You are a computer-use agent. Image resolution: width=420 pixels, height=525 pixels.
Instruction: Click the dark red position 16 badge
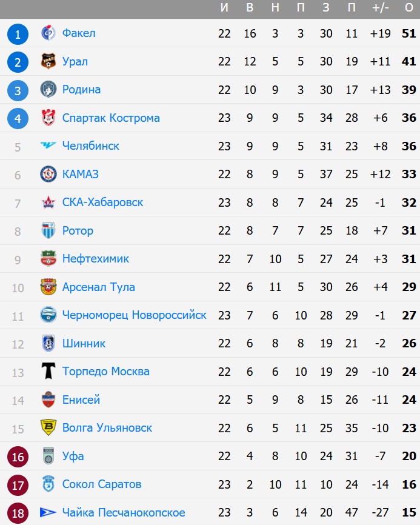(x=18, y=456)
